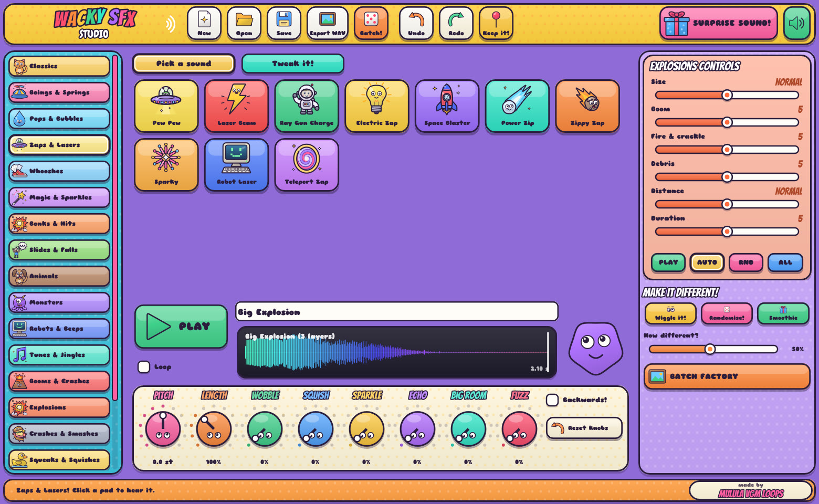Open a sound file with Open icon
Screen dimensions: 819x504
[244, 23]
